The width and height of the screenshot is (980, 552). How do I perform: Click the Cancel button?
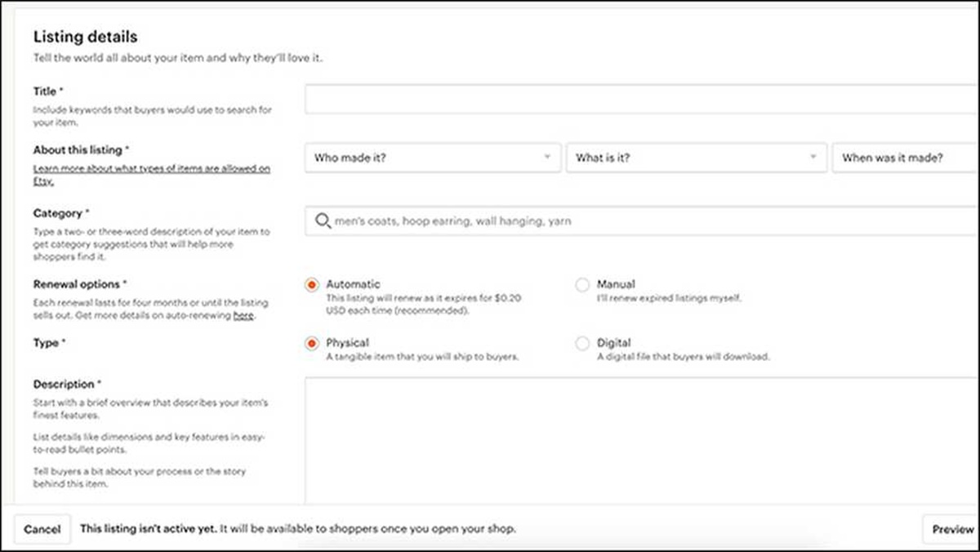[42, 529]
